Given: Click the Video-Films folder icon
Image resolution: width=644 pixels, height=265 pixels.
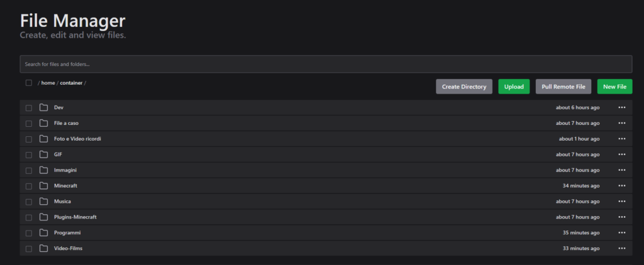Looking at the screenshot, I should (x=43, y=249).
